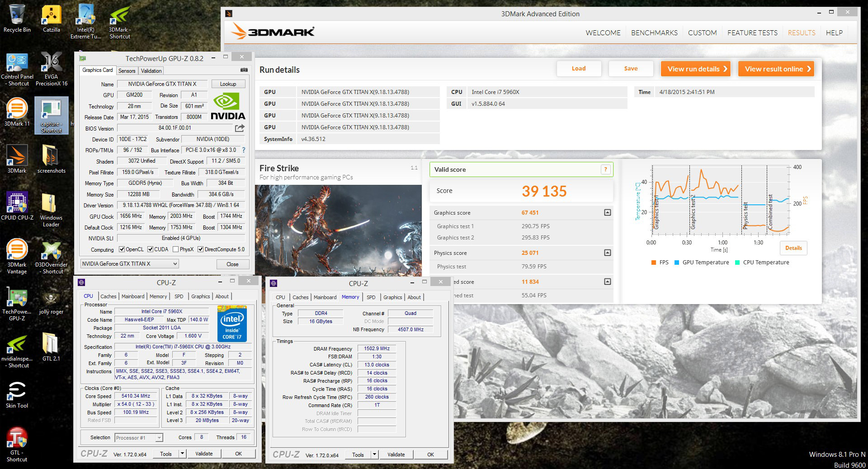
Task: Open Tools dropdown arrow in CPU-Z CPU window
Action: coord(182,454)
